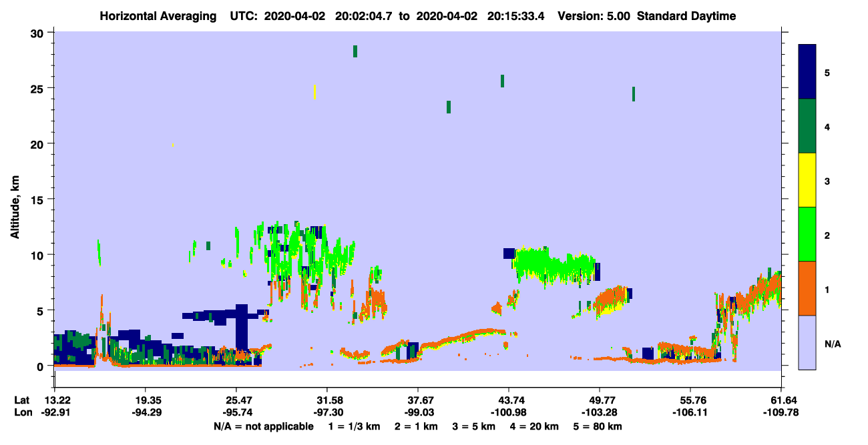Image resolution: width=868 pixels, height=445 pixels.
Task: Click the 'N/A = not applicable' legend note
Action: click(263, 426)
